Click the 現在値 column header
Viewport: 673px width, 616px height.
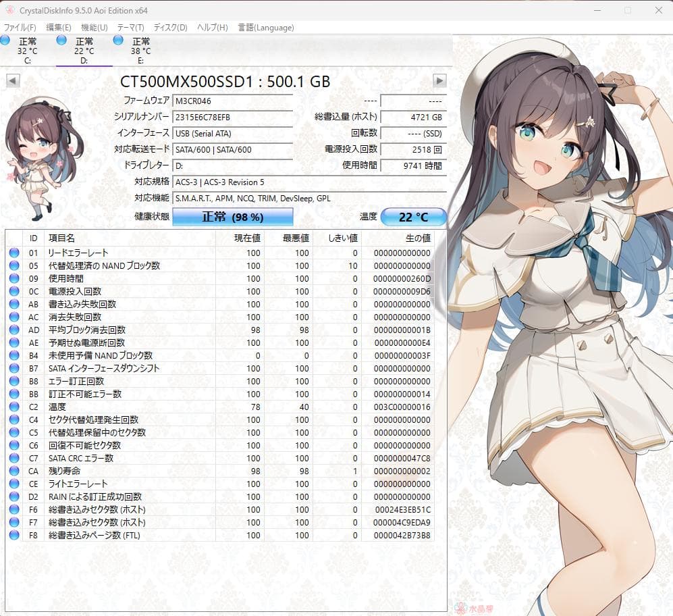pyautogui.click(x=240, y=238)
